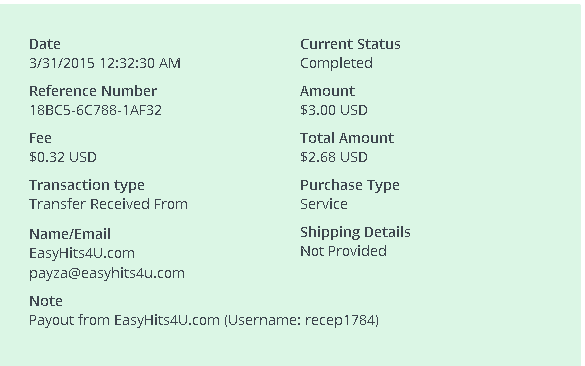The width and height of the screenshot is (585, 366).
Task: Select the Completed status value
Action: pyautogui.click(x=336, y=63)
